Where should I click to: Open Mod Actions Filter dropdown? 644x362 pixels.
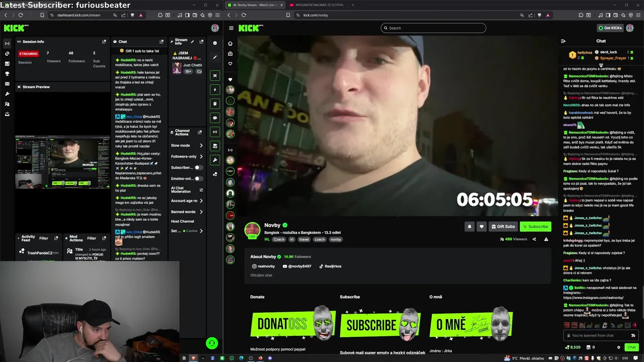pyautogui.click(x=92, y=238)
